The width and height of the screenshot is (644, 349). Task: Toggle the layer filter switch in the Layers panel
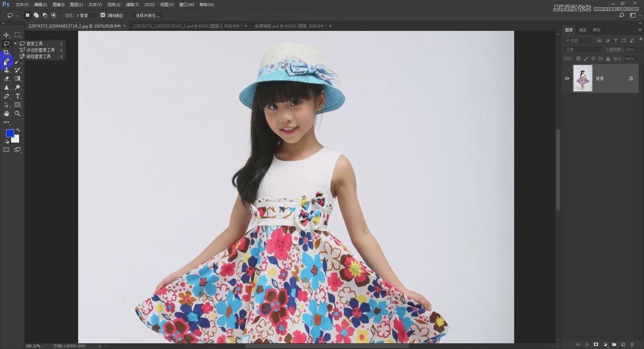coord(640,39)
